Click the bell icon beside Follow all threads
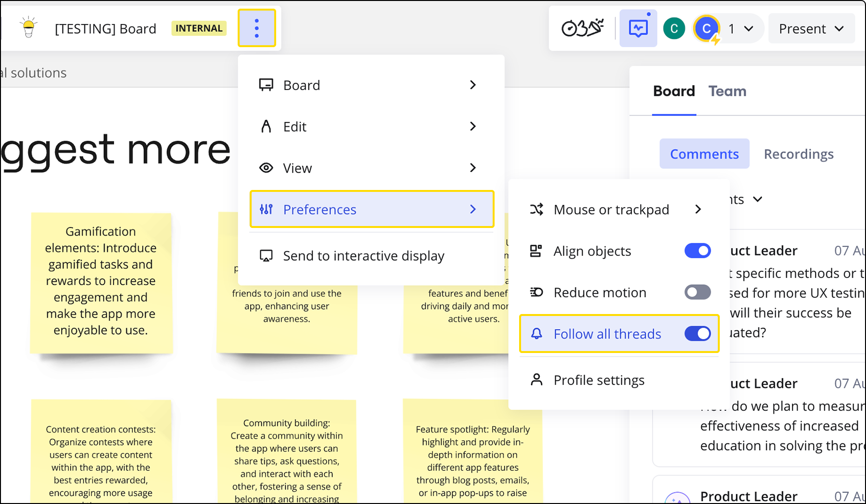 point(536,334)
